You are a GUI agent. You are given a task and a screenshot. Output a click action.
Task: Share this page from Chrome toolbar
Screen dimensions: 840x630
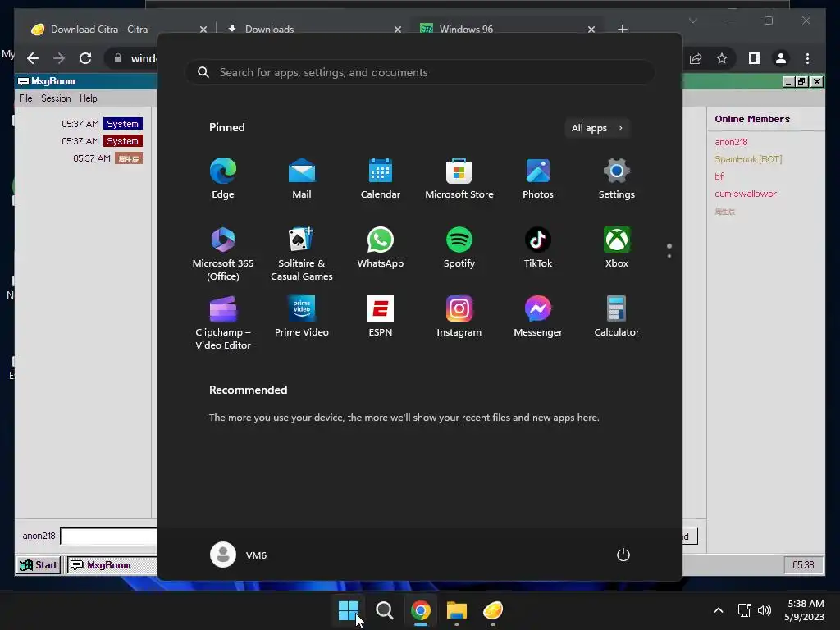[696, 58]
